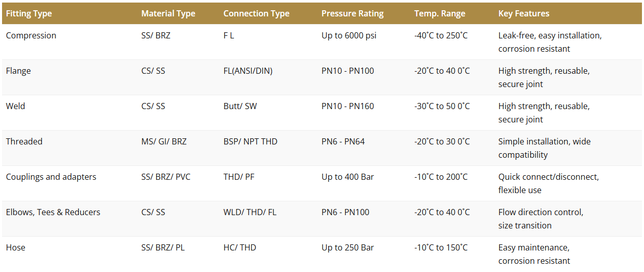Viewport: 644px width, 272px height.
Task: Click the Quick connect/disconnect features text
Action: (x=548, y=177)
